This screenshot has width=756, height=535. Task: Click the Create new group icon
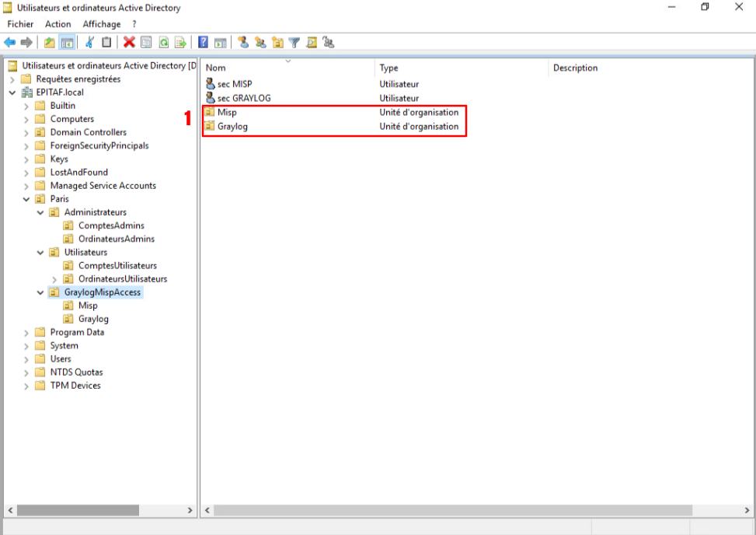coord(260,42)
